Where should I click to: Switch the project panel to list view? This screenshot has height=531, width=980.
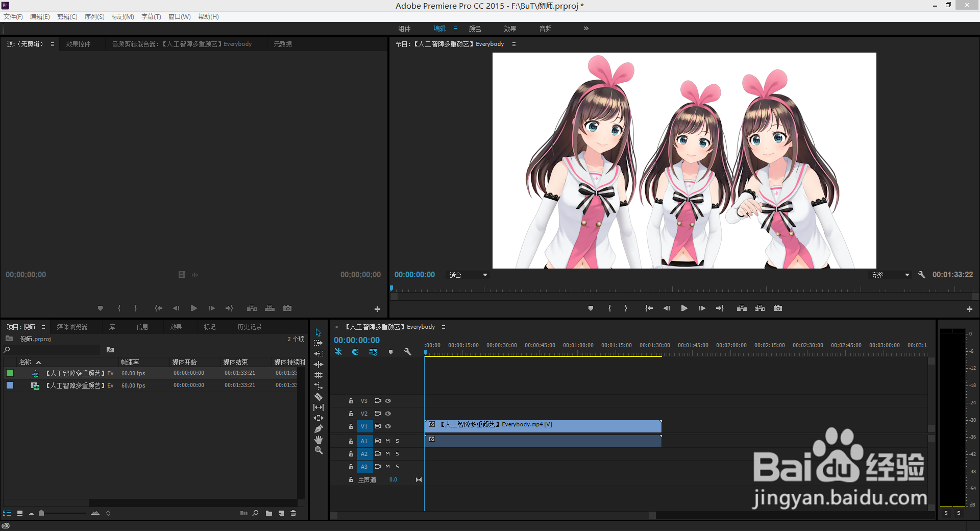point(7,513)
